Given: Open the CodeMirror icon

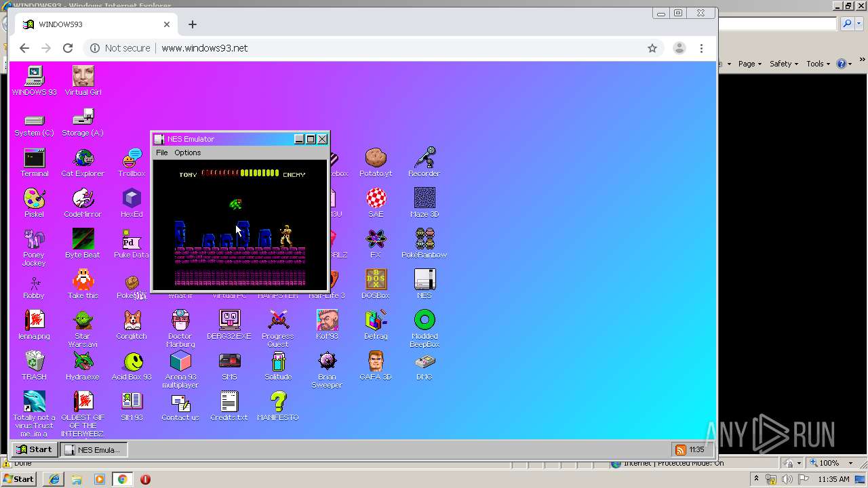Looking at the screenshot, I should [83, 203].
